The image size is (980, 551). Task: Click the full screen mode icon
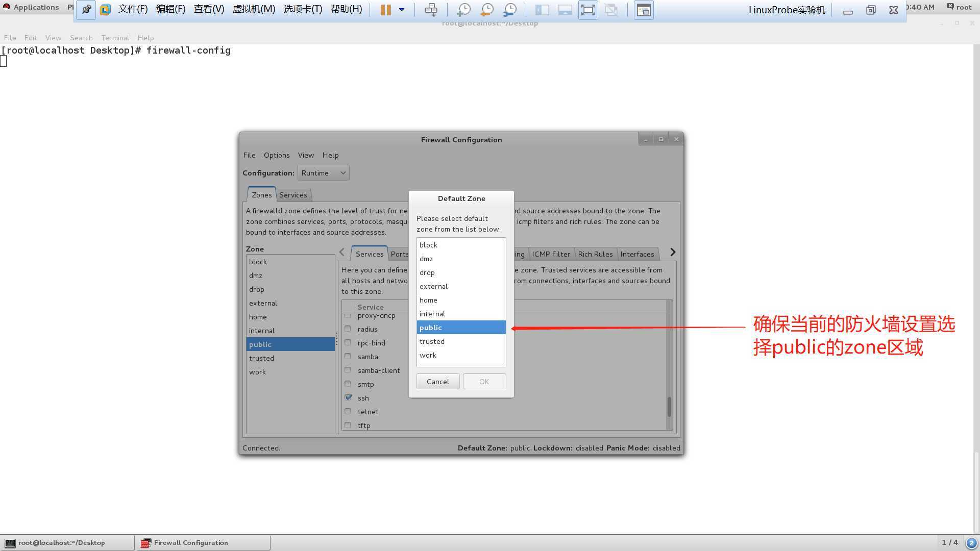588,10
